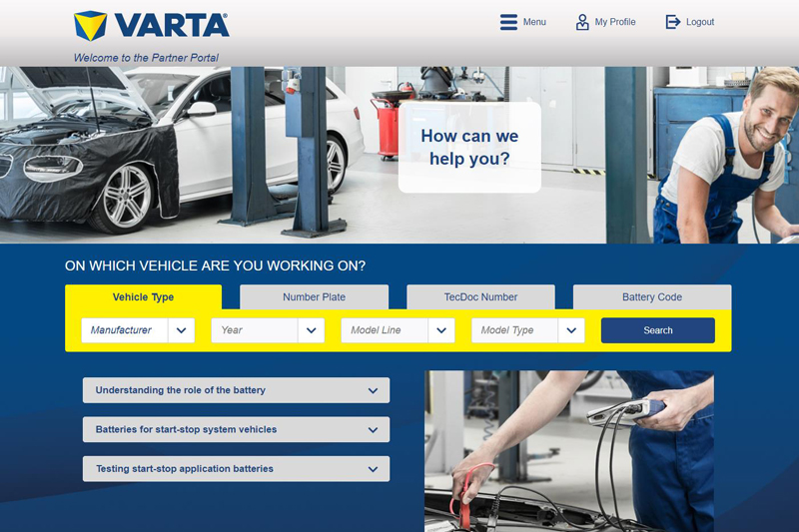Viewport: 799px width, 532px height.
Task: Click the Year chevron arrow
Action: coord(311,330)
